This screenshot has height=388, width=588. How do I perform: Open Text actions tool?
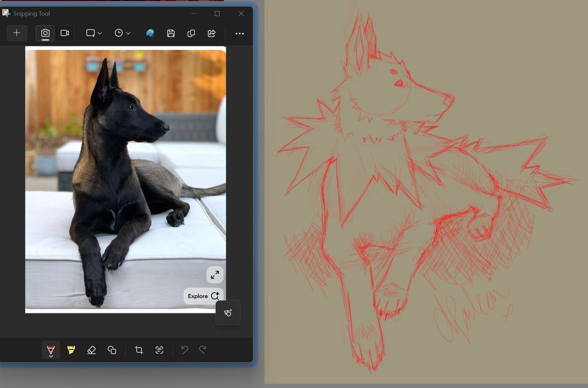(x=159, y=350)
